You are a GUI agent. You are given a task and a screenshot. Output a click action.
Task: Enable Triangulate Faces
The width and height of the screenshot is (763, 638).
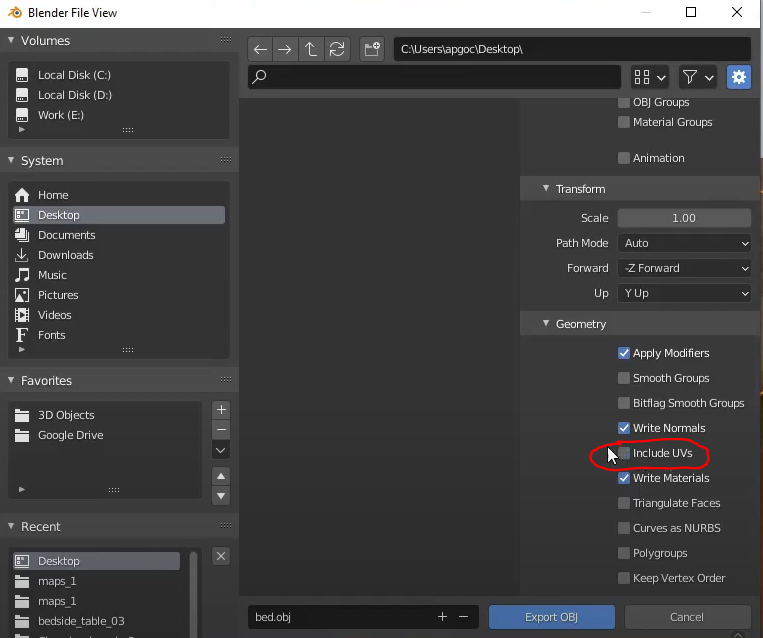pos(623,503)
